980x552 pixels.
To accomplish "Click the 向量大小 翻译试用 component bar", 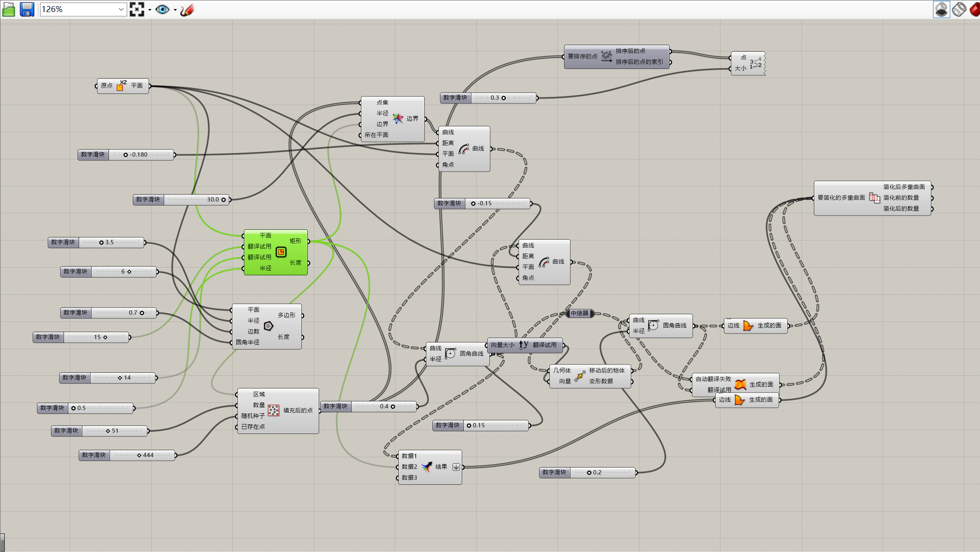I will [x=524, y=345].
